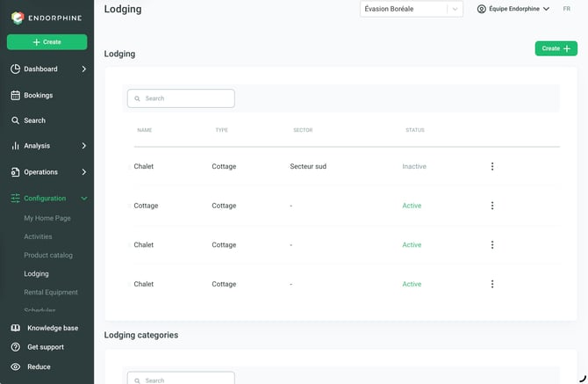Open the Search page in sidebar
588x384 pixels.
(x=34, y=120)
